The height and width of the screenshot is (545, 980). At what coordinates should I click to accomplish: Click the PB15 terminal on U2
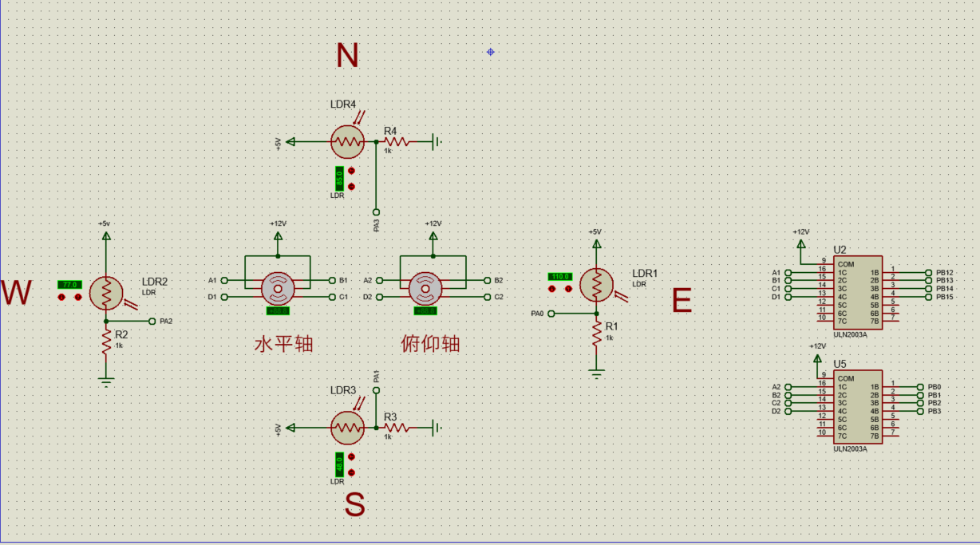tap(928, 297)
